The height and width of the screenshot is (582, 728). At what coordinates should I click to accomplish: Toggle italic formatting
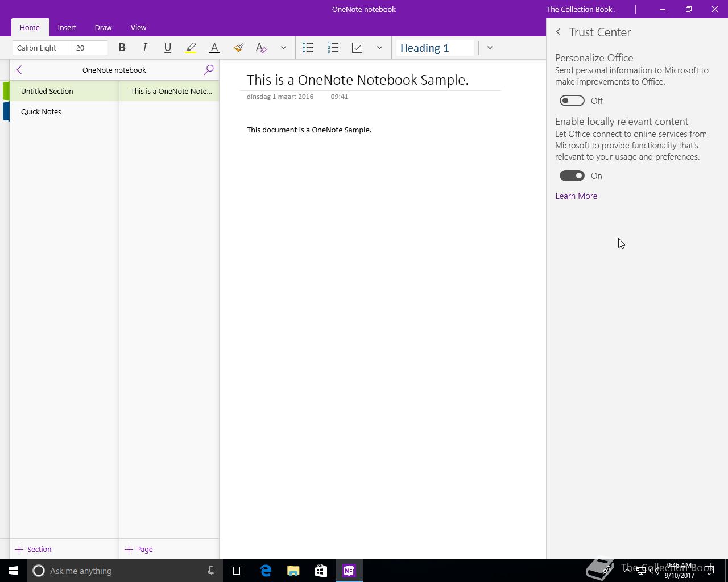click(x=144, y=48)
